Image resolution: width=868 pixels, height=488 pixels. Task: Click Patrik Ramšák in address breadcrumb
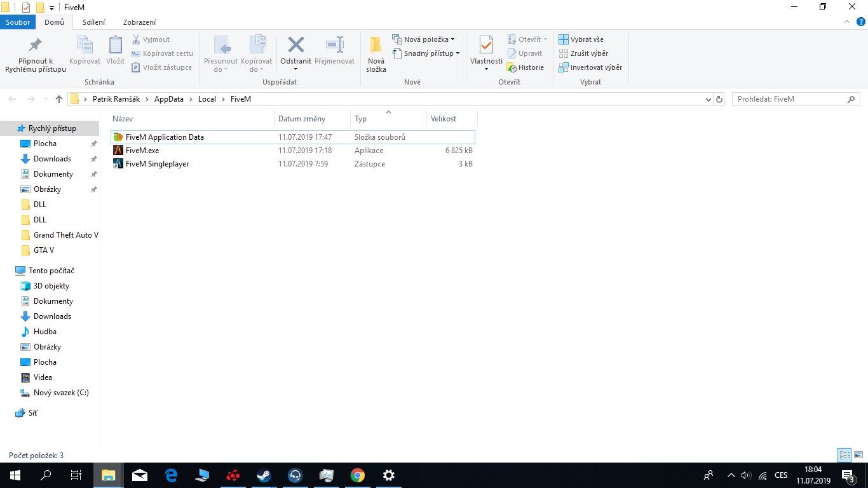click(116, 99)
